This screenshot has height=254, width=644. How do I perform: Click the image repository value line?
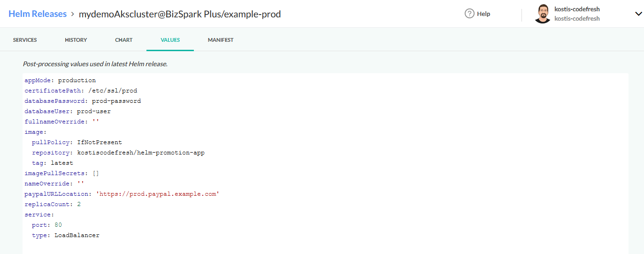pos(141,153)
